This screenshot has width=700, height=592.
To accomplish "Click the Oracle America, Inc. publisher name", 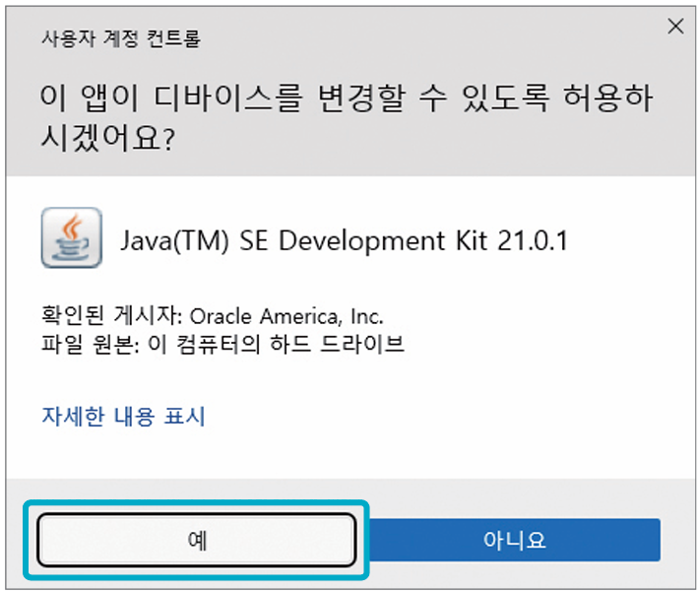I will coord(286,316).
